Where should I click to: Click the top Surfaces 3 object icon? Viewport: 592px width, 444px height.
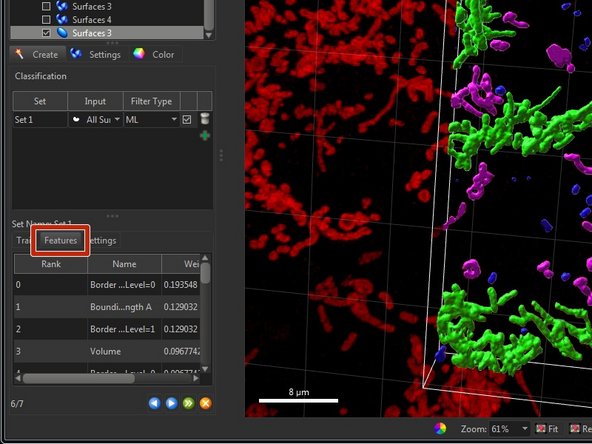[62, 6]
